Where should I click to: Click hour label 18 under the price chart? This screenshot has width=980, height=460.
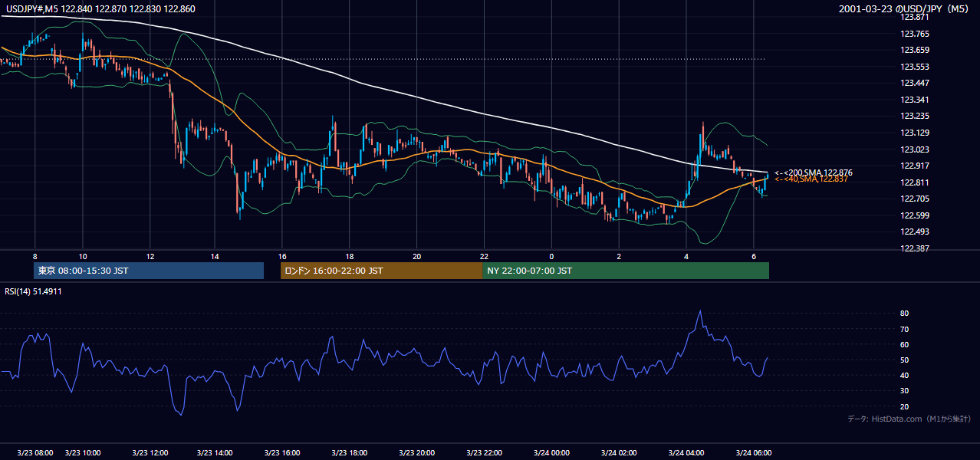[350, 257]
